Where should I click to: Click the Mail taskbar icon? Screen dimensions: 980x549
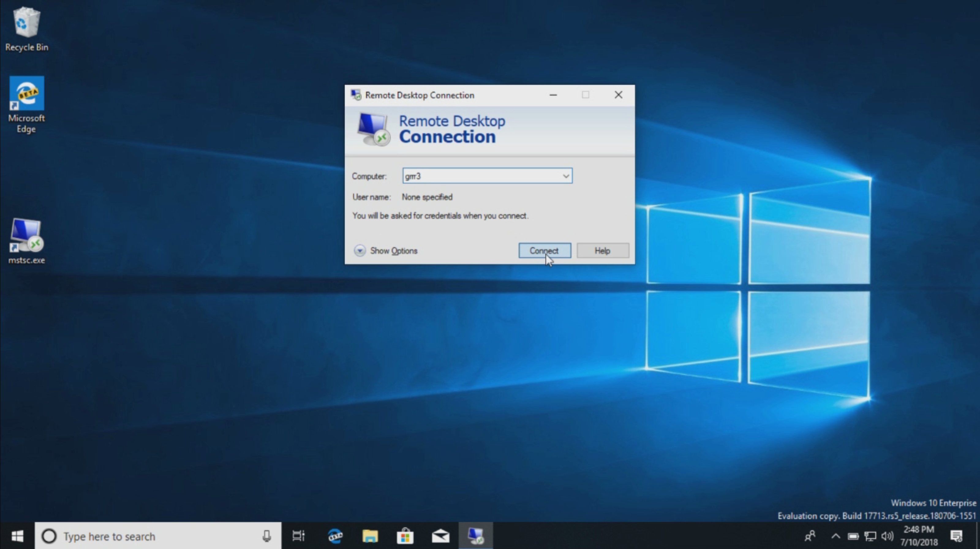[440, 536]
